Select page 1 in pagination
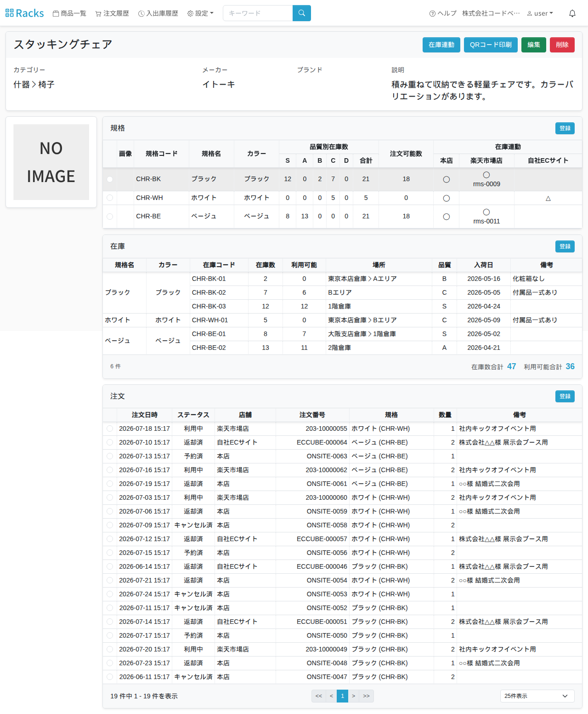Screen dimensions: 588x714 tap(342, 696)
